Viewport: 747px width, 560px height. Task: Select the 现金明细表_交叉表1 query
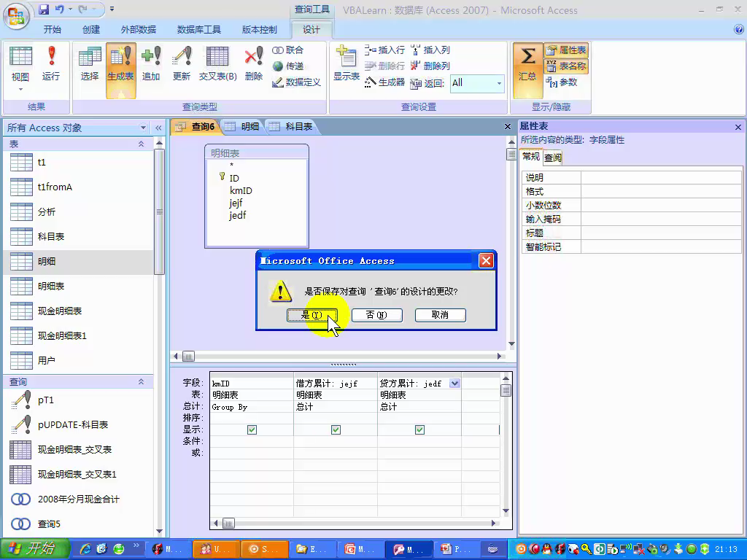click(x=79, y=474)
